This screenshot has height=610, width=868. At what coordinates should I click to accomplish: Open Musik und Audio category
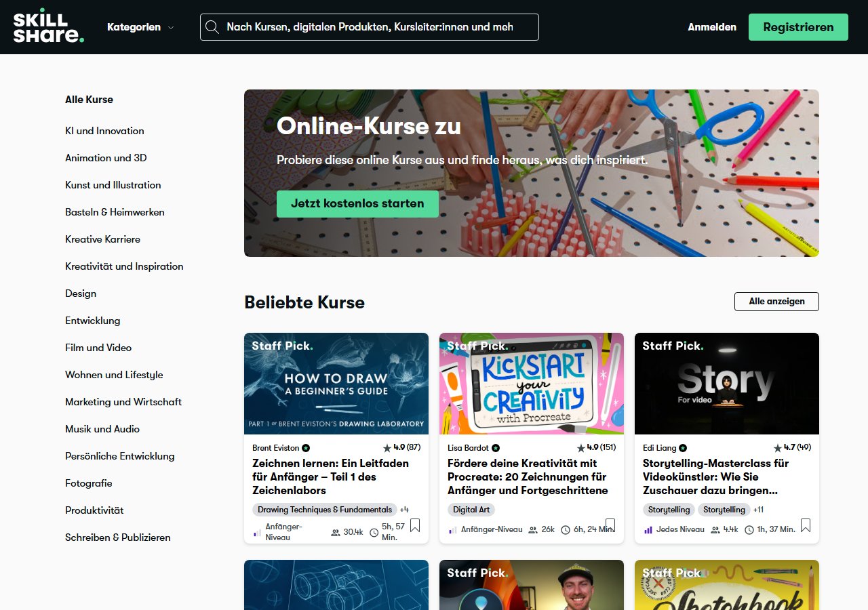click(102, 429)
